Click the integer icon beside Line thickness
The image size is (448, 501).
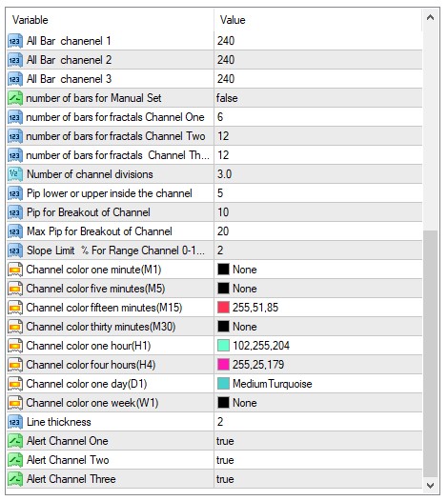pos(15,422)
